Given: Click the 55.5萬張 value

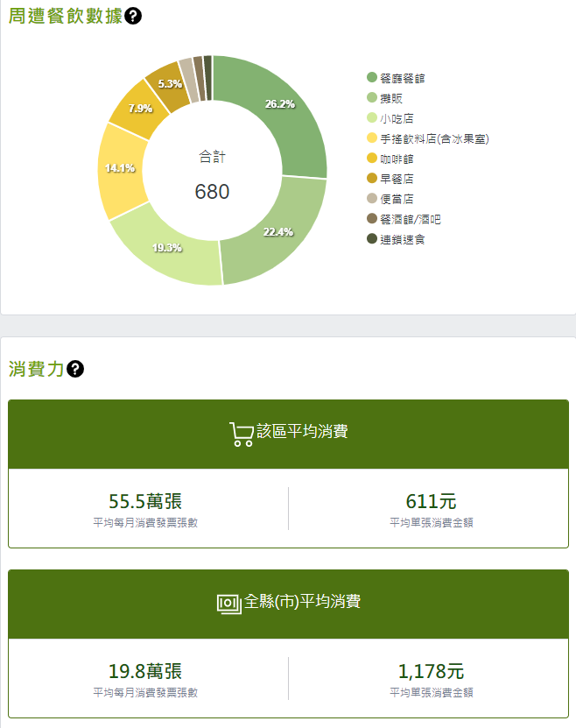Looking at the screenshot, I should tap(145, 501).
